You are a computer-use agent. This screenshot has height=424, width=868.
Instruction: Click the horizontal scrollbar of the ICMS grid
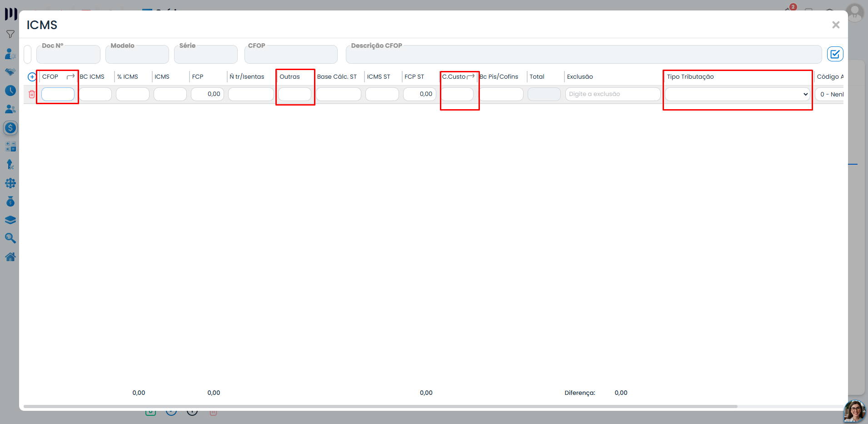pyautogui.click(x=380, y=406)
